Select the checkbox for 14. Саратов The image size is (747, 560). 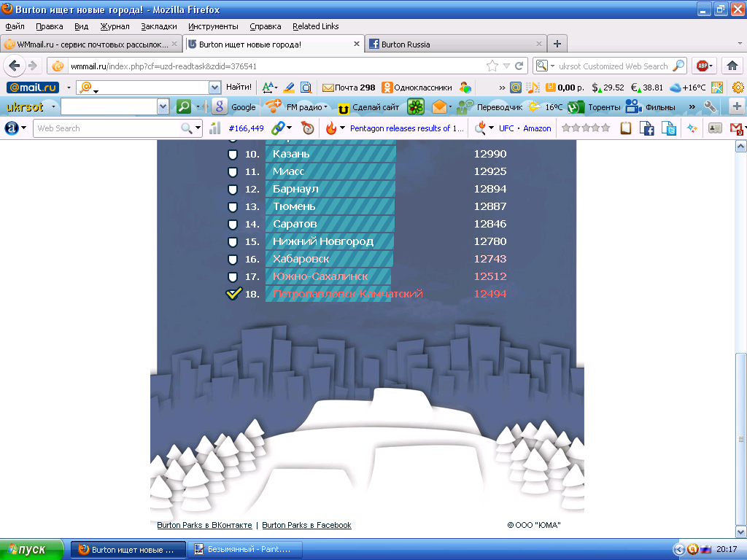[x=233, y=225]
